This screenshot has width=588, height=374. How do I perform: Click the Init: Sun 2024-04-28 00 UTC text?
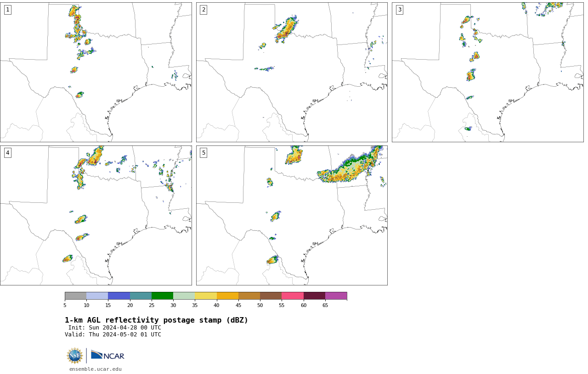click(115, 328)
